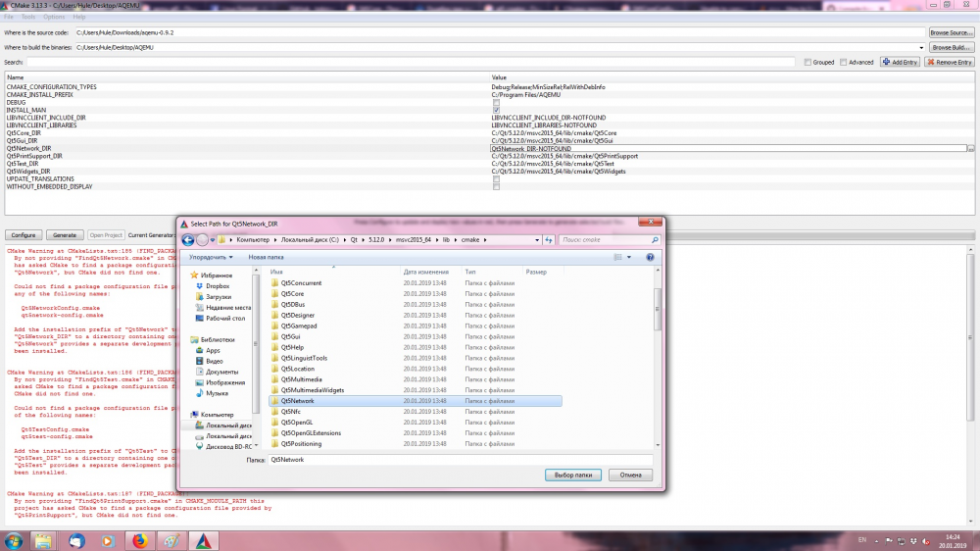Select Qt5Designer folder
Image resolution: width=980 pixels, height=551 pixels.
(x=298, y=316)
